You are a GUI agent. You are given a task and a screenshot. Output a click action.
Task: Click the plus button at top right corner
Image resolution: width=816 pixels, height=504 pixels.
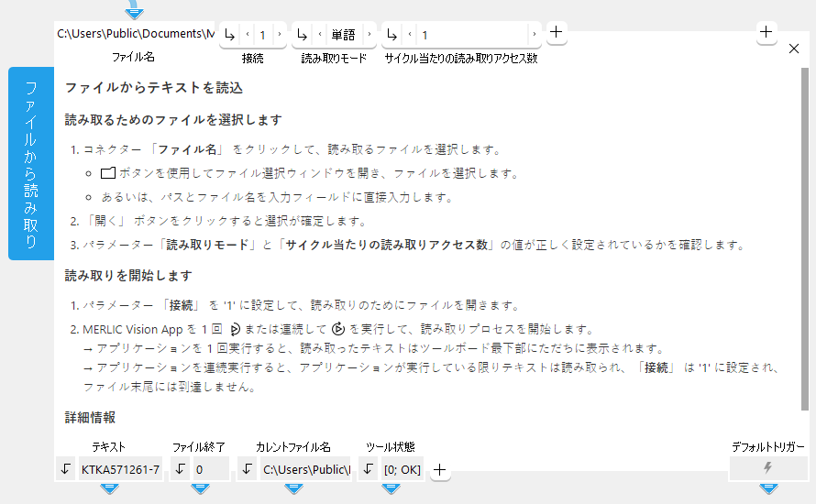(766, 32)
